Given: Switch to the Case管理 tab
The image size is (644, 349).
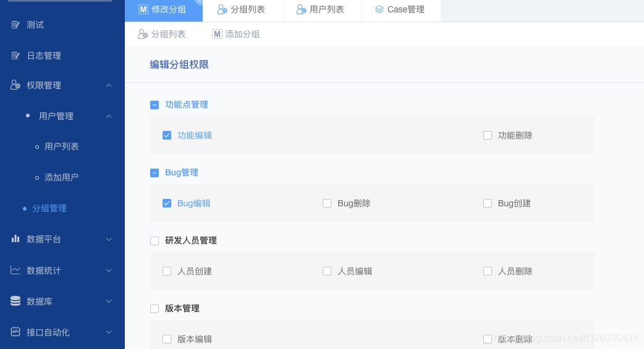Looking at the screenshot, I should (x=401, y=10).
